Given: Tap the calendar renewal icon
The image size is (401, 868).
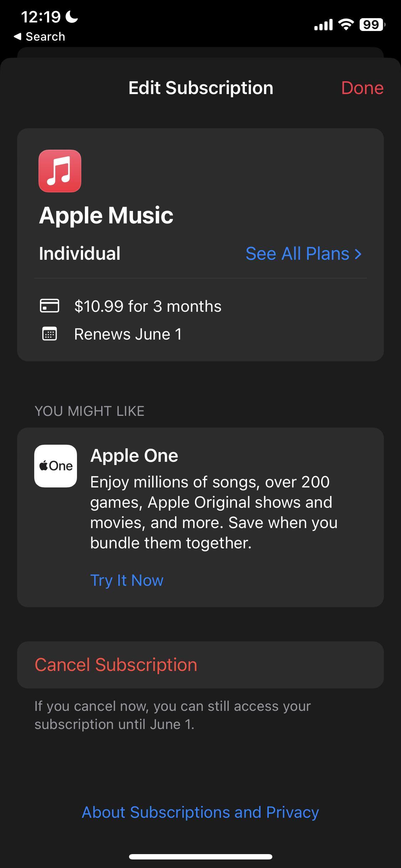Looking at the screenshot, I should click(50, 334).
